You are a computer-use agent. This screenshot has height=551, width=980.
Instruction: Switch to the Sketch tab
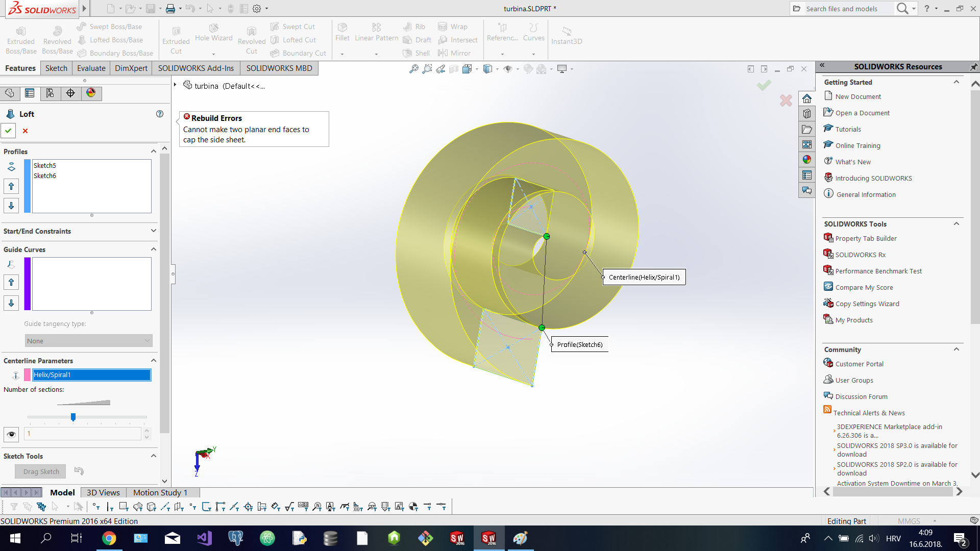coord(56,68)
